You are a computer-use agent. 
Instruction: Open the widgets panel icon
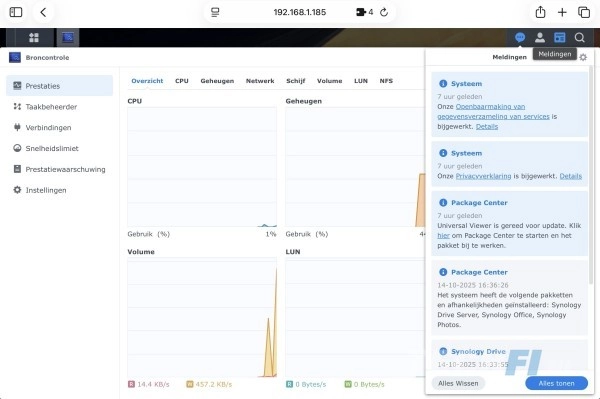click(x=559, y=37)
